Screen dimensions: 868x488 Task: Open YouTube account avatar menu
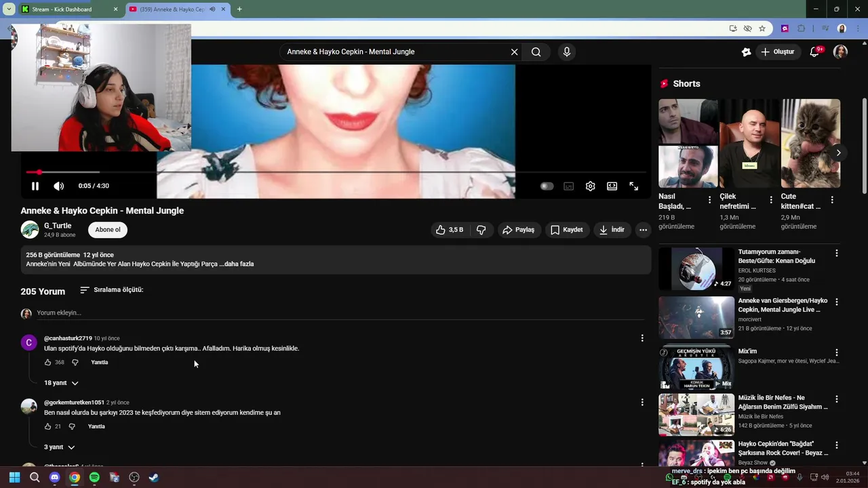[840, 52]
